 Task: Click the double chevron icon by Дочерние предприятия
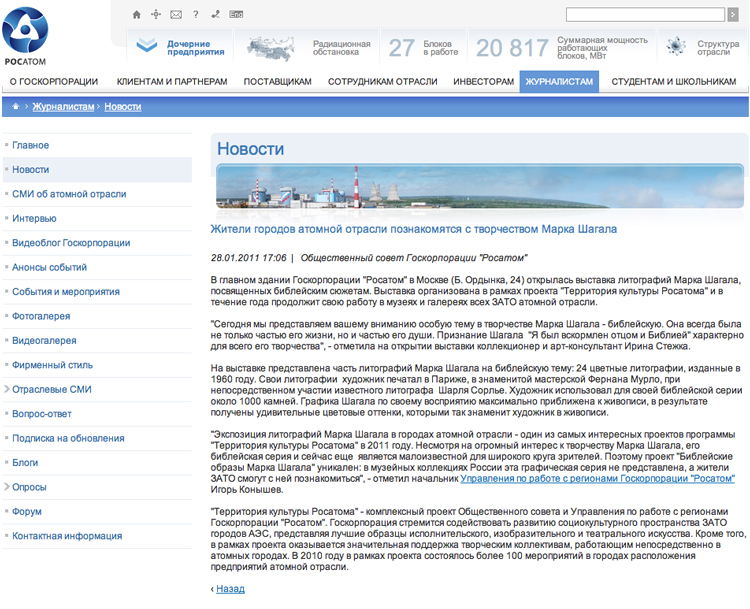coord(146,46)
